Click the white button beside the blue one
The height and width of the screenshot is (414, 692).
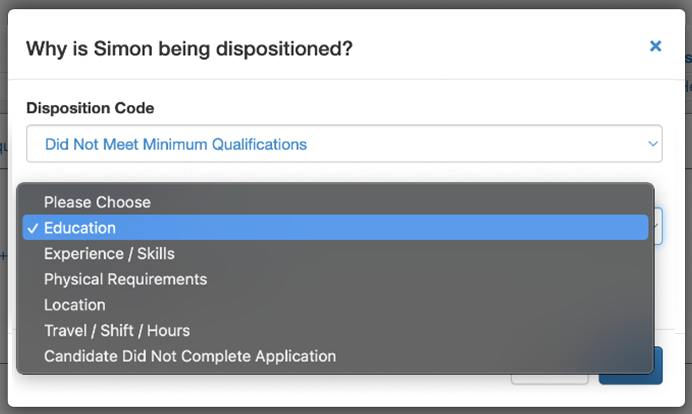point(549,379)
